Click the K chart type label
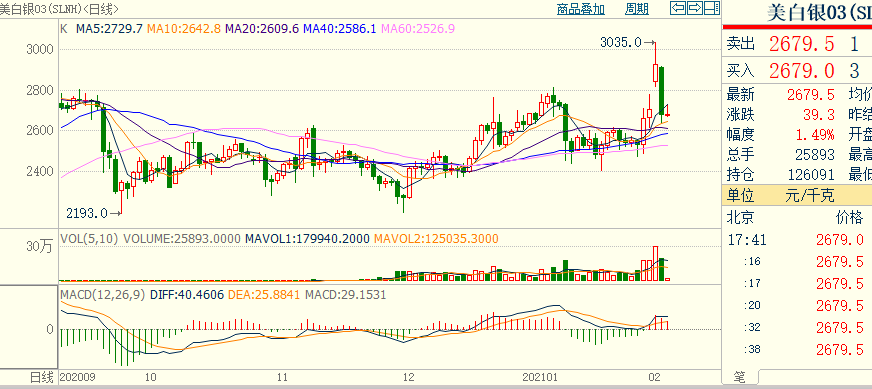This screenshot has width=872, height=389. pos(63,28)
